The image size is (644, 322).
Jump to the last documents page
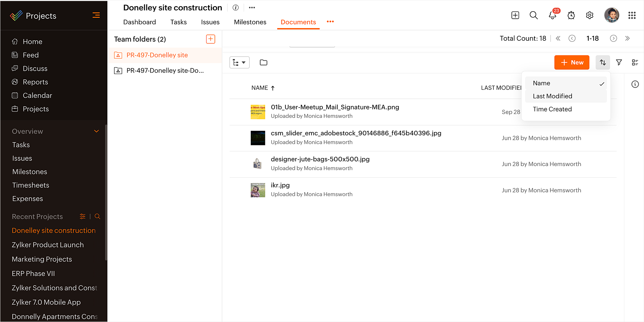point(627,38)
